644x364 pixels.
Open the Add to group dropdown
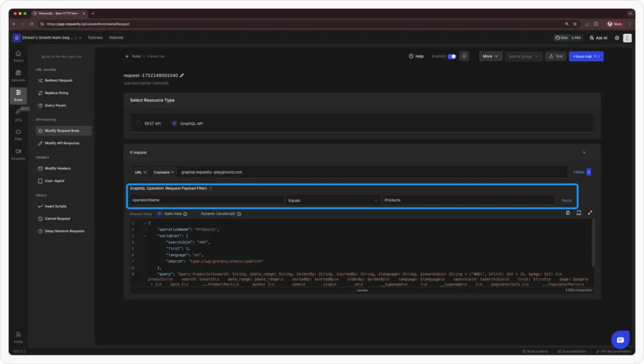[x=523, y=56]
